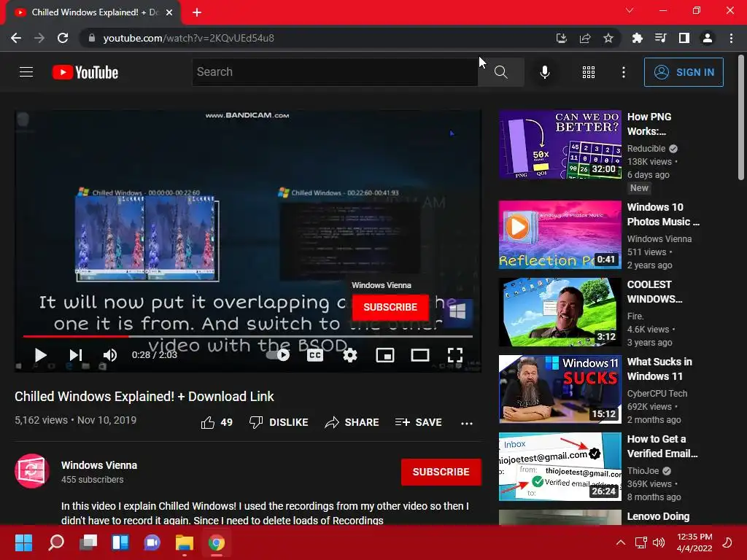
Task: Click the SIGN IN button
Action: click(683, 72)
